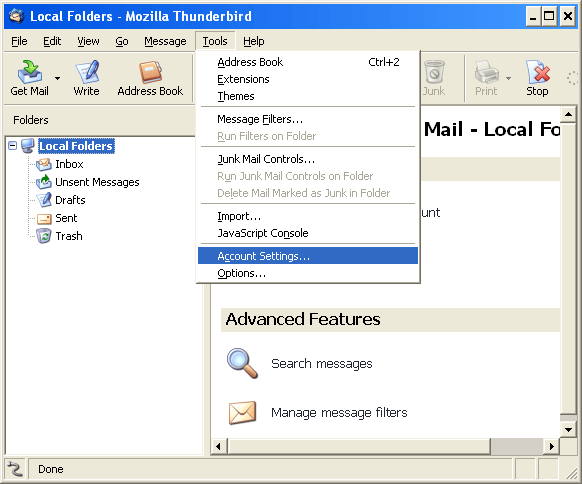Click the horizontal scrollbar right arrow

[552, 446]
